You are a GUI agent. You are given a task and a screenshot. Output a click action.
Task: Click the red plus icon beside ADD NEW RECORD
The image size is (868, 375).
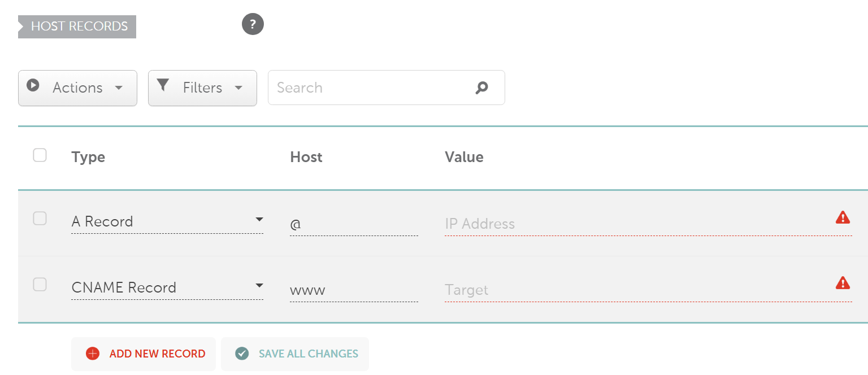tap(92, 354)
